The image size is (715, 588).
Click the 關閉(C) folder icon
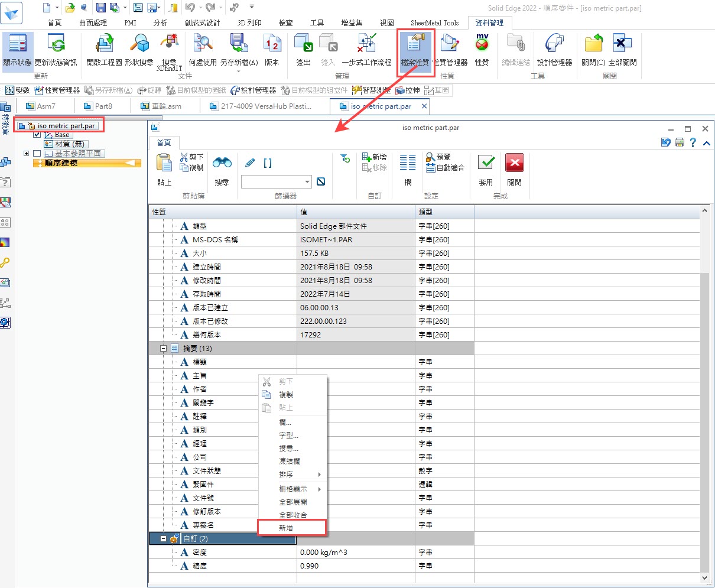[x=593, y=50]
